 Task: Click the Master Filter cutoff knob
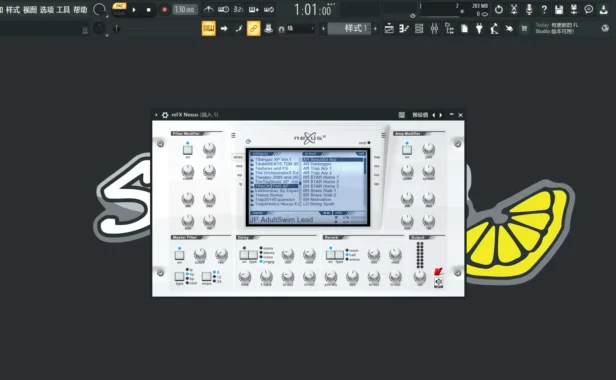point(200,254)
